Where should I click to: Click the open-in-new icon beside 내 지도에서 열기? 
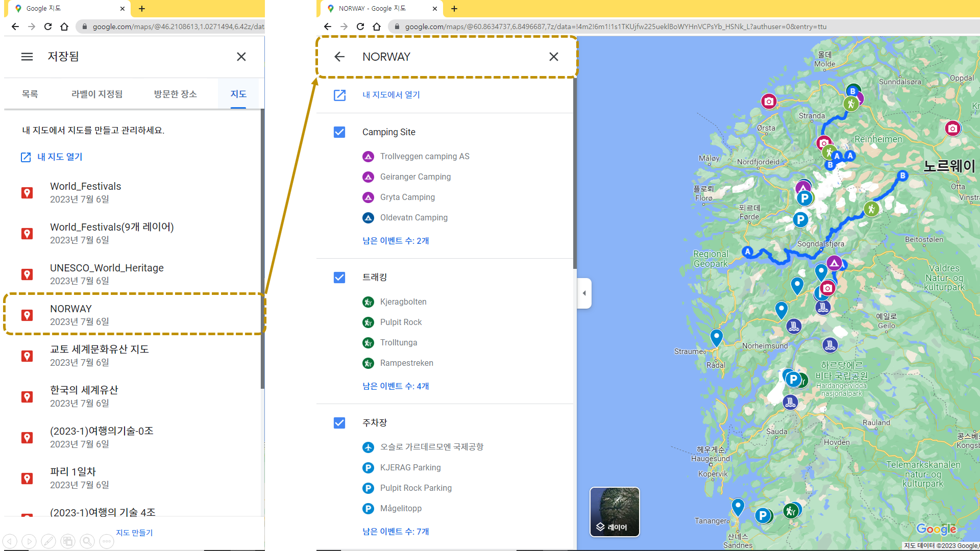[x=340, y=95]
